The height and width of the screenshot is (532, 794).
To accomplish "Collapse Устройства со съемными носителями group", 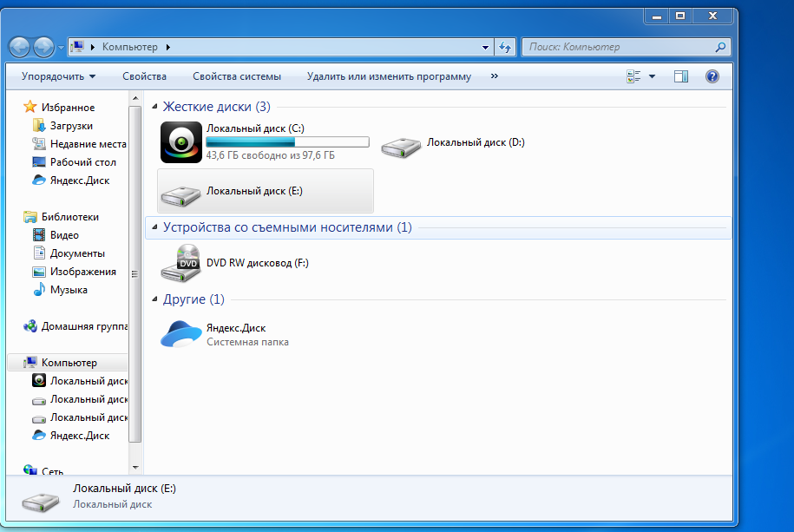I will pyautogui.click(x=155, y=227).
